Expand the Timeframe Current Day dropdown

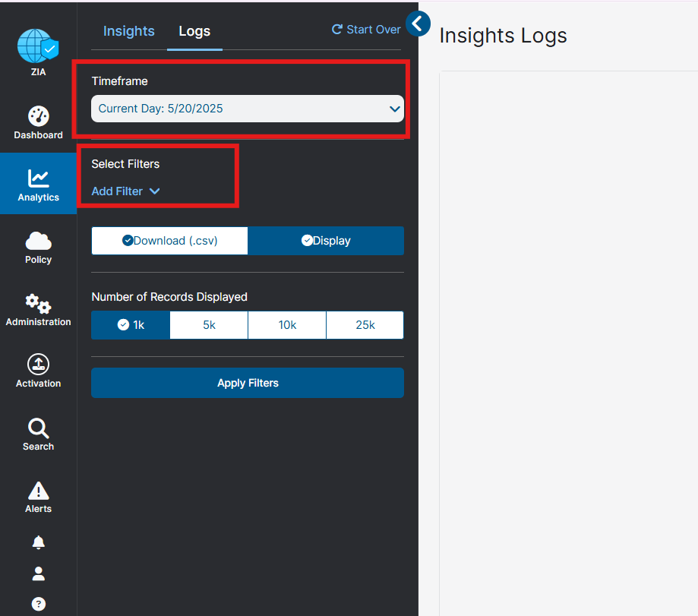(247, 109)
